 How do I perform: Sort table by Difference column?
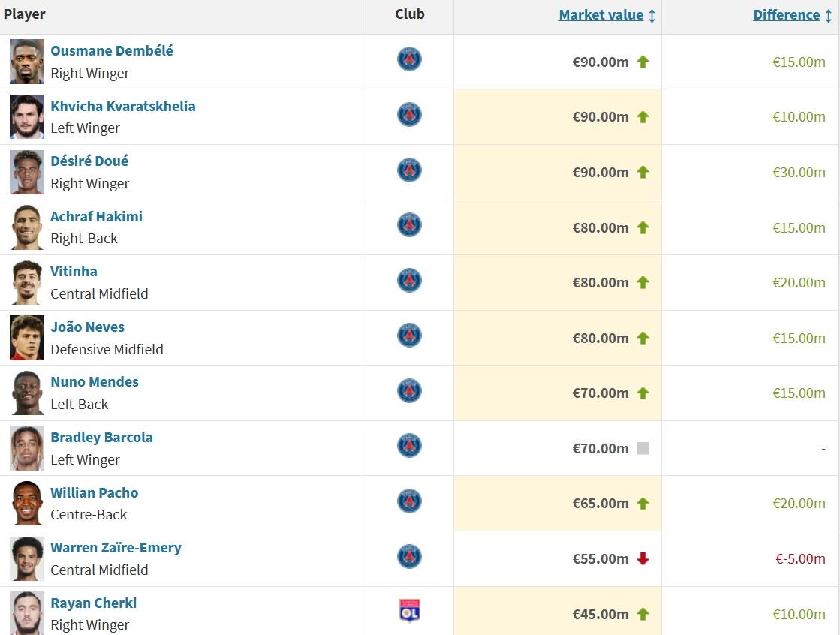(x=786, y=14)
